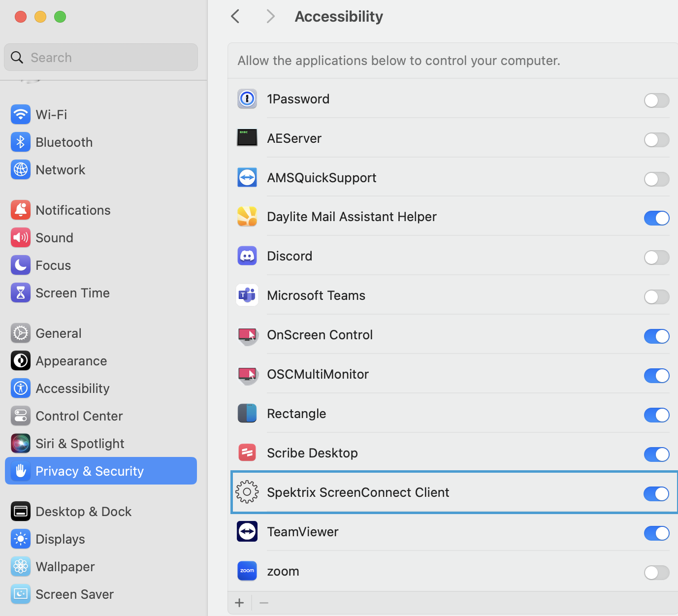Image resolution: width=678 pixels, height=616 pixels.
Task: Select Accessibility in the sidebar
Action: click(101, 389)
